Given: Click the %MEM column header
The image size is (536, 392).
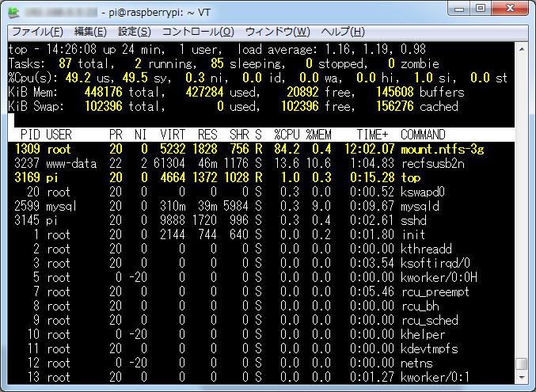Looking at the screenshot, I should tap(318, 135).
